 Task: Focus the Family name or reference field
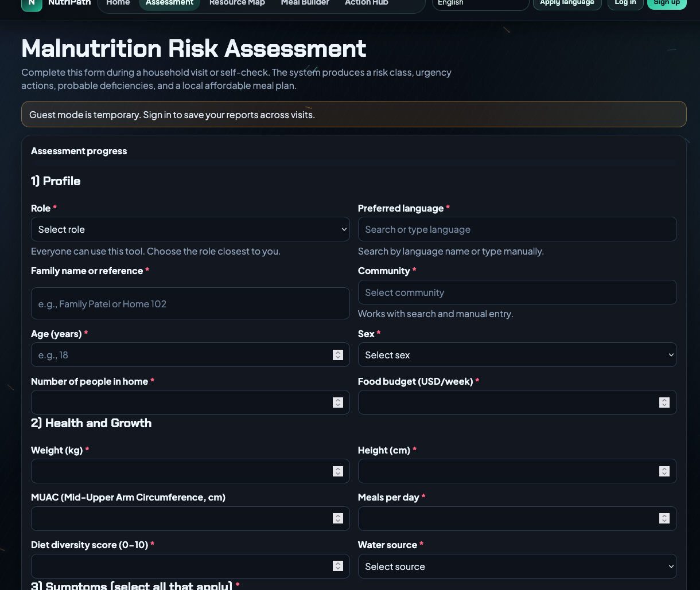(190, 303)
